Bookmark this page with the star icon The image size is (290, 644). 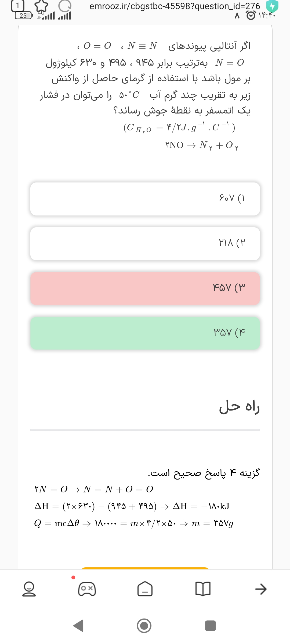[41, 6]
